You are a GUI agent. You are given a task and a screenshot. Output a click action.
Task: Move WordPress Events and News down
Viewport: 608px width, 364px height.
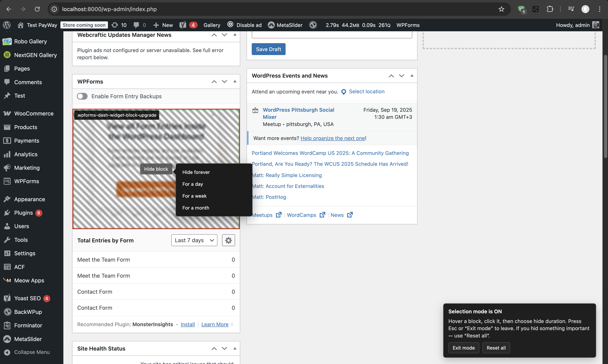pyautogui.click(x=401, y=76)
